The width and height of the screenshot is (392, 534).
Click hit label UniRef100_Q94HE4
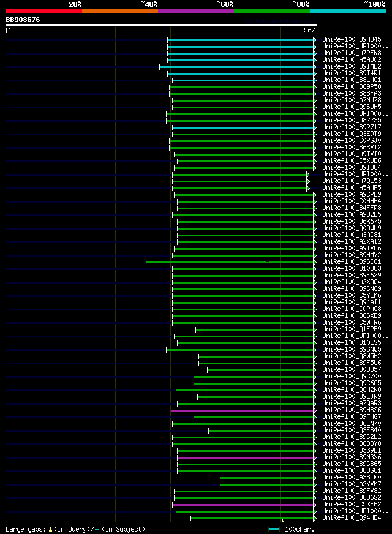pyautogui.click(x=352, y=518)
